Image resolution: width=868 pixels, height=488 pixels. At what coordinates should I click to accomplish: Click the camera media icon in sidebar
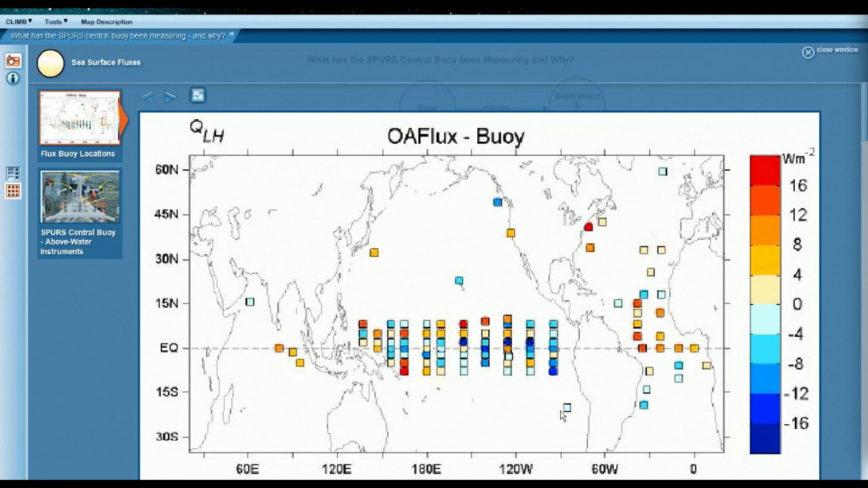13,61
